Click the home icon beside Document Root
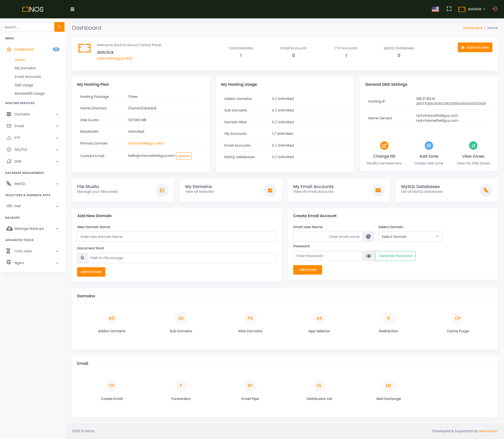The height and width of the screenshot is (439, 504). point(82,258)
